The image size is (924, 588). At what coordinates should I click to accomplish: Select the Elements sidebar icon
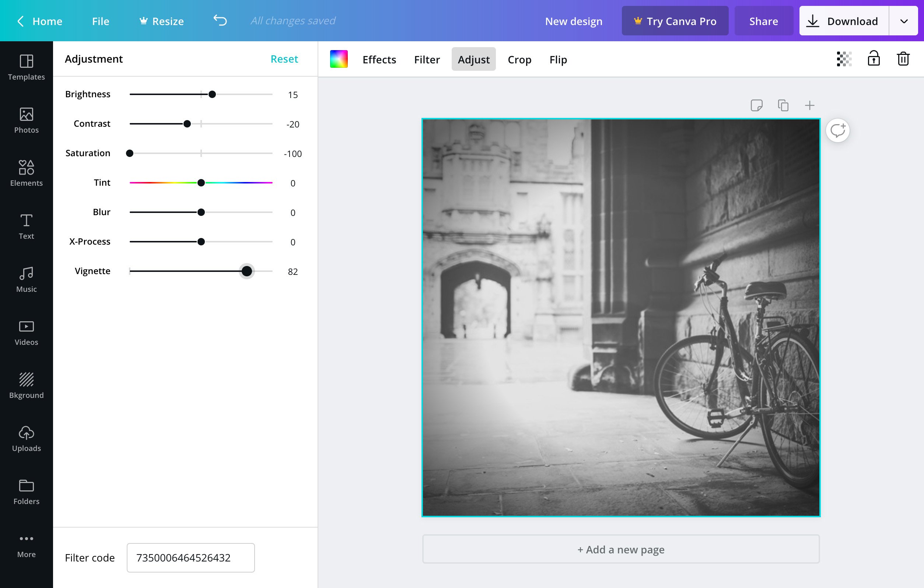(x=26, y=173)
